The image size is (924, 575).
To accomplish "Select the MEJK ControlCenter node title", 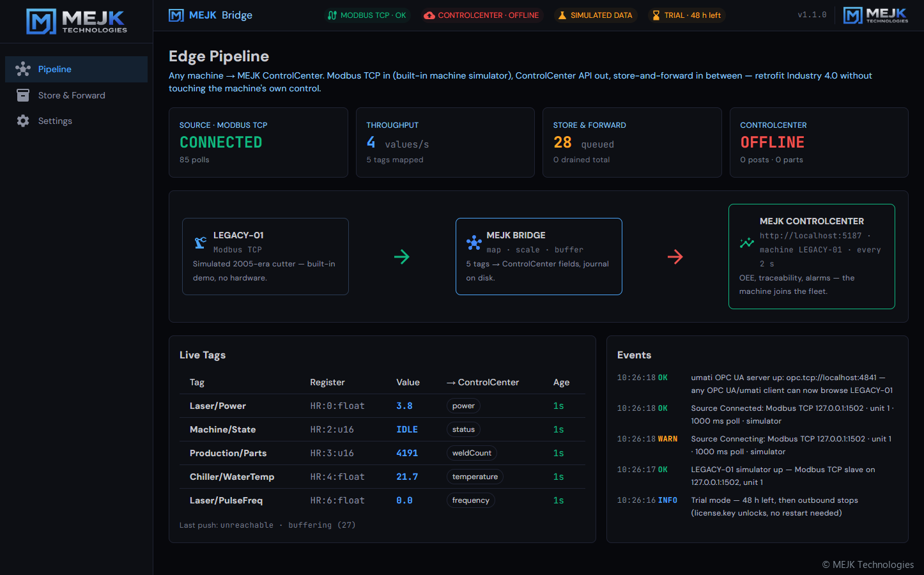I will coord(812,221).
